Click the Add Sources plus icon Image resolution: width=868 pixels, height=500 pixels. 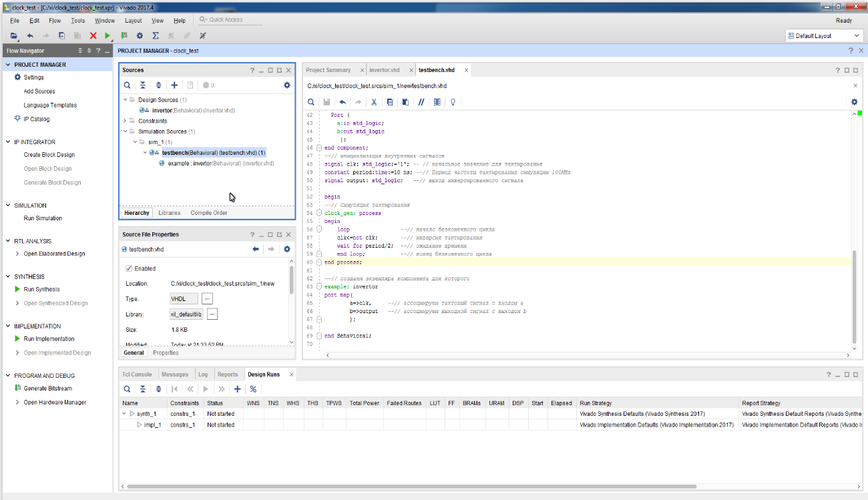click(x=174, y=85)
